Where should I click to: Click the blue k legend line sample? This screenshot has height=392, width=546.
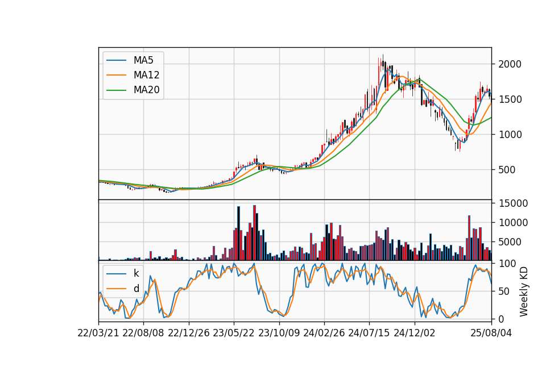(x=116, y=274)
